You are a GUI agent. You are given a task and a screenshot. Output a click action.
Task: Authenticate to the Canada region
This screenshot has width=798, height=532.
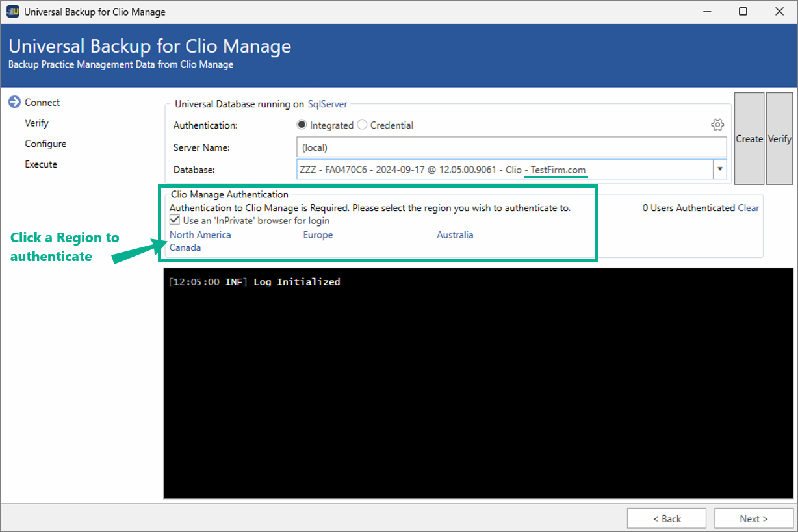coord(185,247)
